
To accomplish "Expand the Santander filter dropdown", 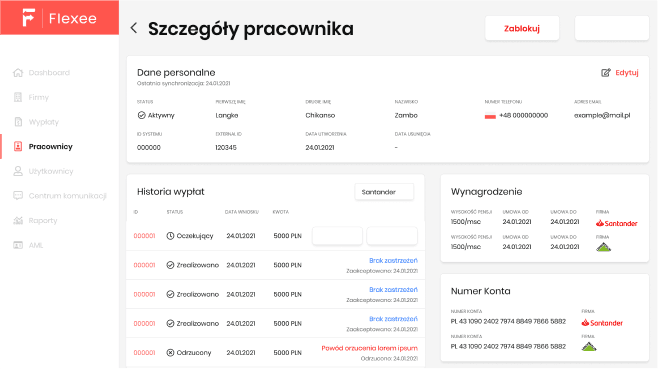I will tap(384, 192).
